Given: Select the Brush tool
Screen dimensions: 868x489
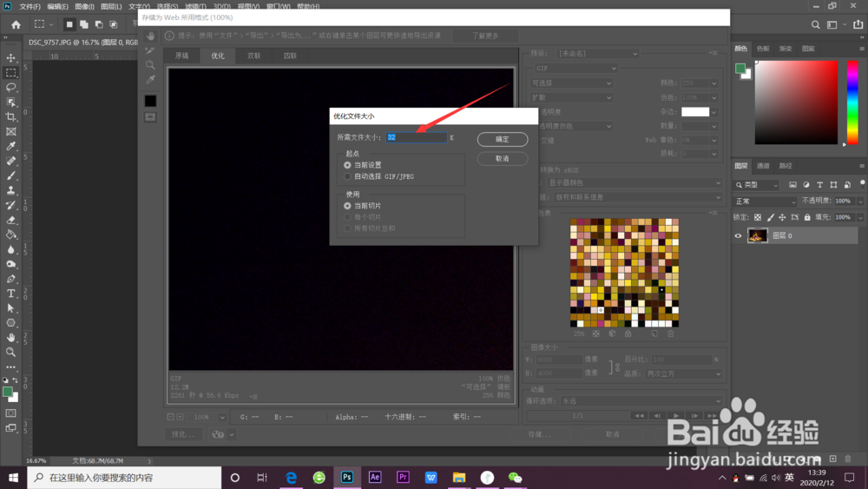Looking at the screenshot, I should click(x=11, y=175).
